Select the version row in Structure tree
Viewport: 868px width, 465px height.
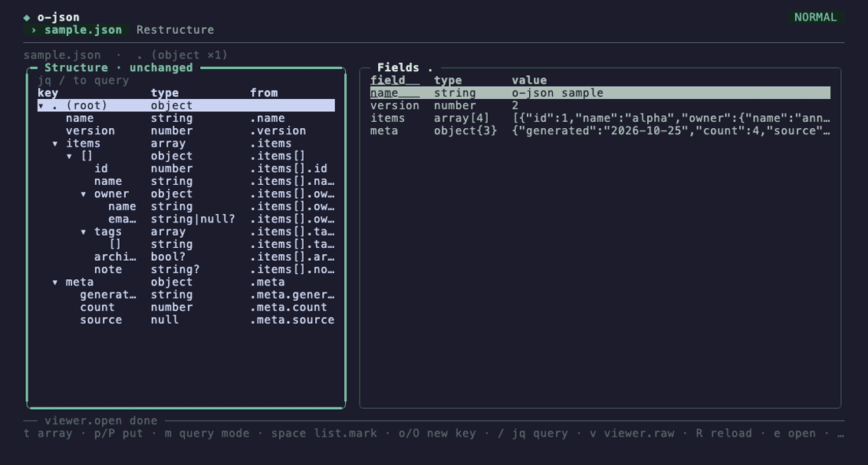tap(186, 130)
